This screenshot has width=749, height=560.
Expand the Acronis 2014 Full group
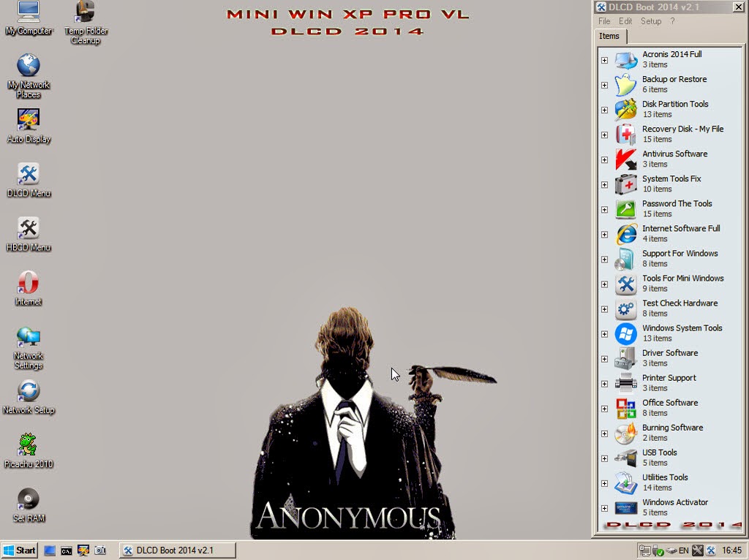[x=604, y=60]
